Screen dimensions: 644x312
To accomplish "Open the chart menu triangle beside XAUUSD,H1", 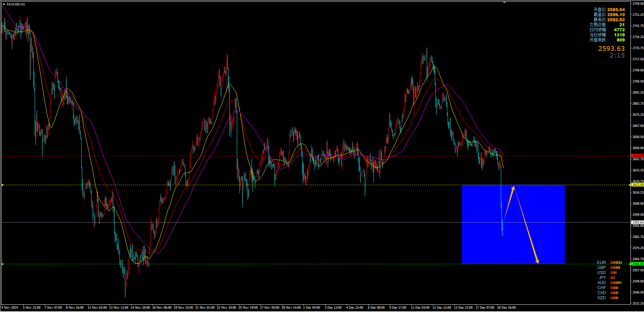I will (x=4, y=4).
